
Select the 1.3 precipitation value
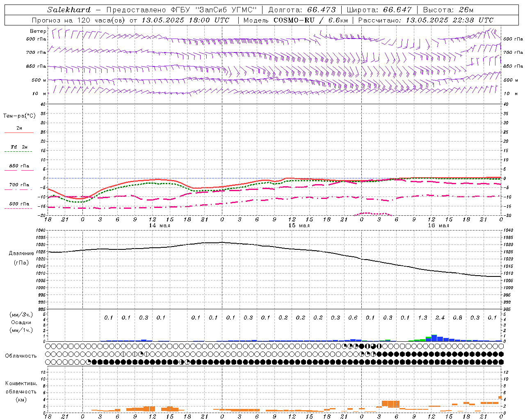click(x=422, y=317)
